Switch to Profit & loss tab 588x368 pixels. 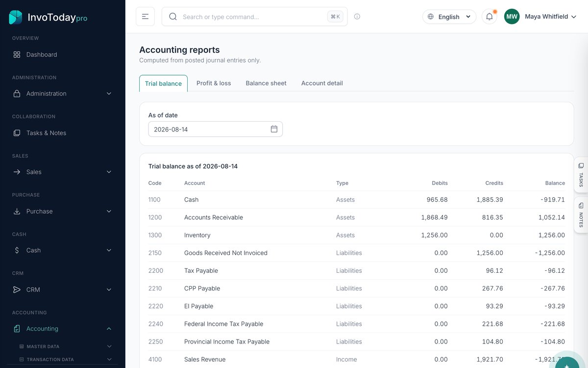[214, 83]
